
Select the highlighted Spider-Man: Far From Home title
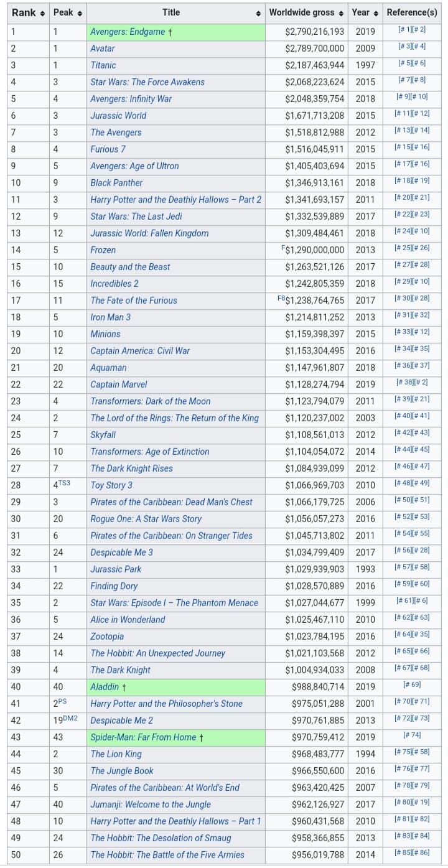pyautogui.click(x=143, y=737)
